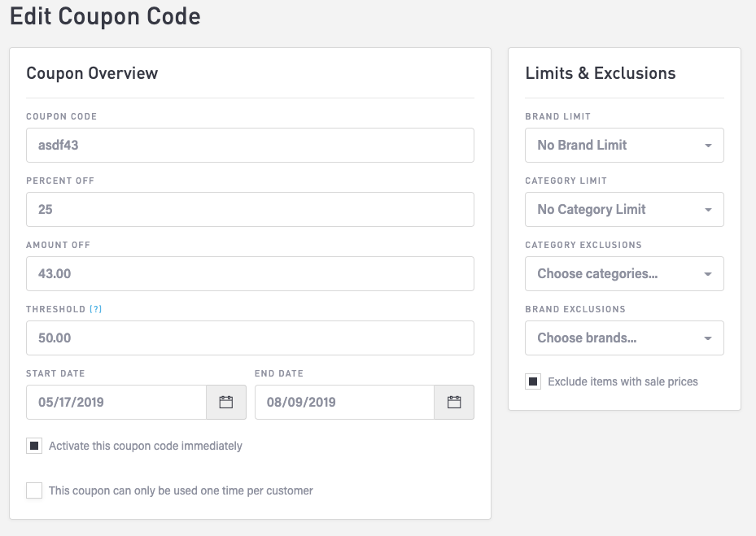Open the Choose categories selector
The width and height of the screenshot is (756, 536).
coord(610,274)
